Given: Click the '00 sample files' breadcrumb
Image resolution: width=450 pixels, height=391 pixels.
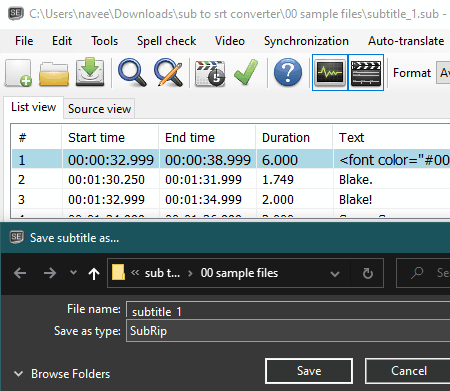Looking at the screenshot, I should (239, 273).
